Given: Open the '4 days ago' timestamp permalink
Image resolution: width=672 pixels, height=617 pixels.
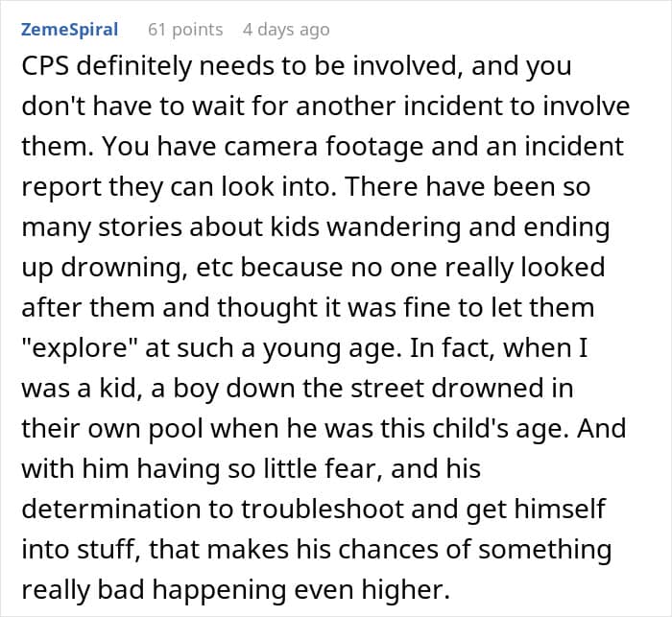Looking at the screenshot, I should click(286, 30).
